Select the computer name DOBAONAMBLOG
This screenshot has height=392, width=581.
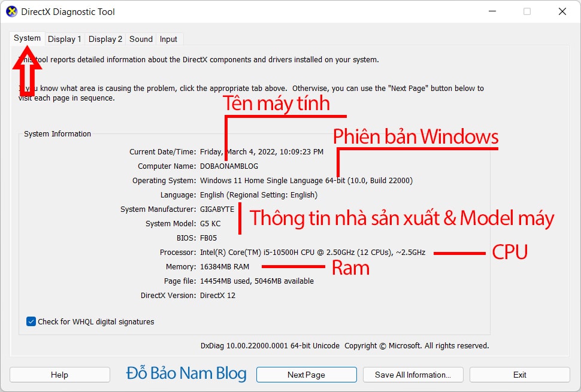click(x=229, y=166)
